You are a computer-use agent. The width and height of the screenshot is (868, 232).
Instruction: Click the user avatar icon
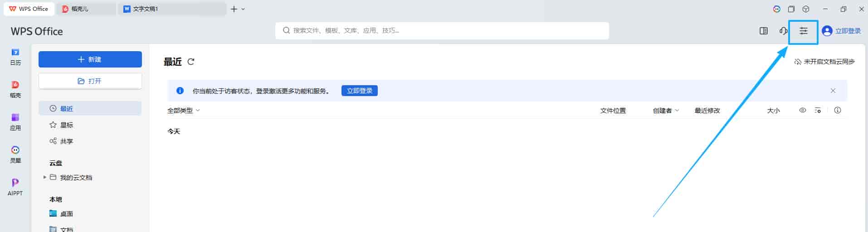point(827,31)
